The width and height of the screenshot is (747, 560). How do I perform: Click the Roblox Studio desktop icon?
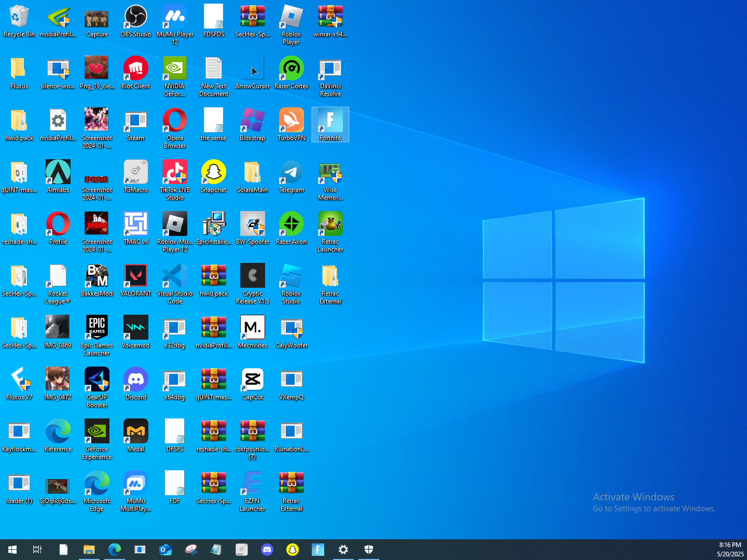(292, 276)
